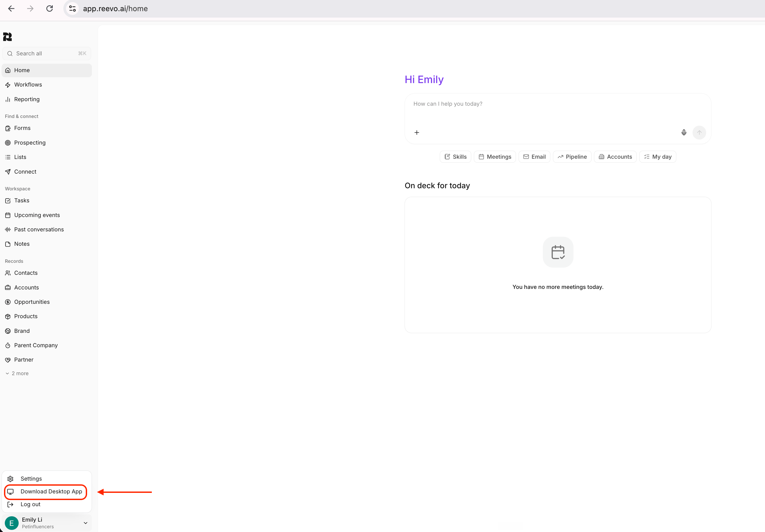Image resolution: width=765 pixels, height=532 pixels.
Task: Open site information icon in address bar
Action: point(72,9)
